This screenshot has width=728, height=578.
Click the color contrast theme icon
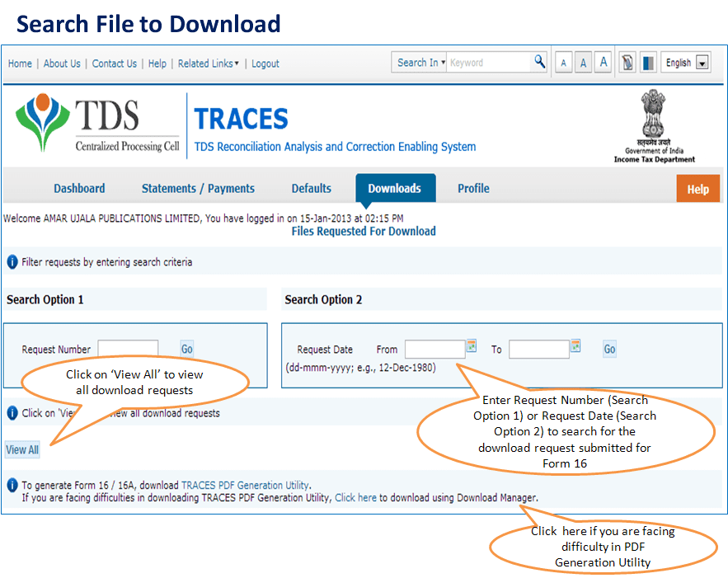648,61
